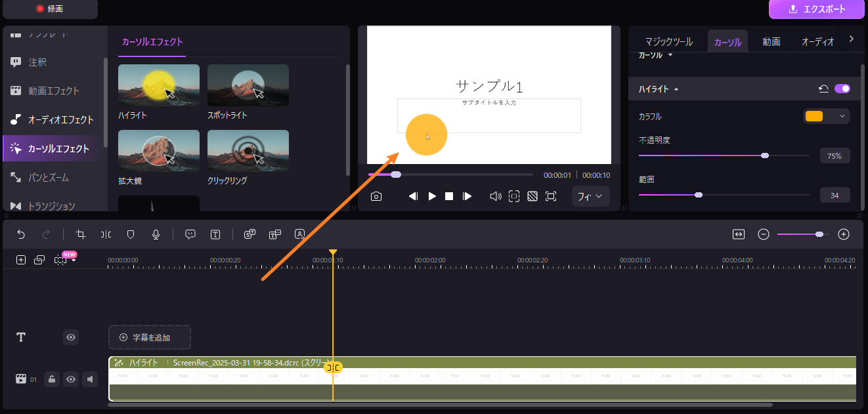Click the text-to-speech icon
The width and height of the screenshot is (868, 414).
pyautogui.click(x=275, y=234)
